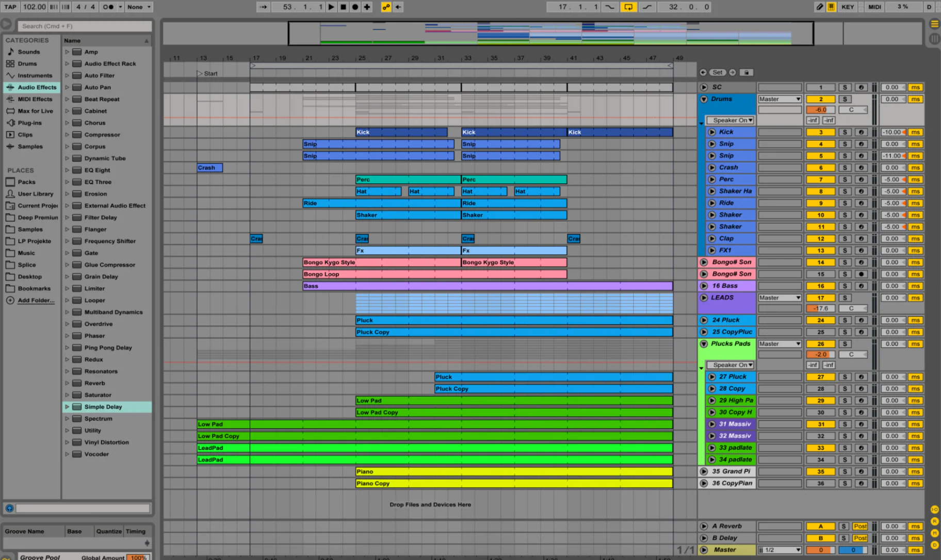Arm the Bongo# Son track 15 for recording
Screen dimensions: 941x560
(x=861, y=274)
